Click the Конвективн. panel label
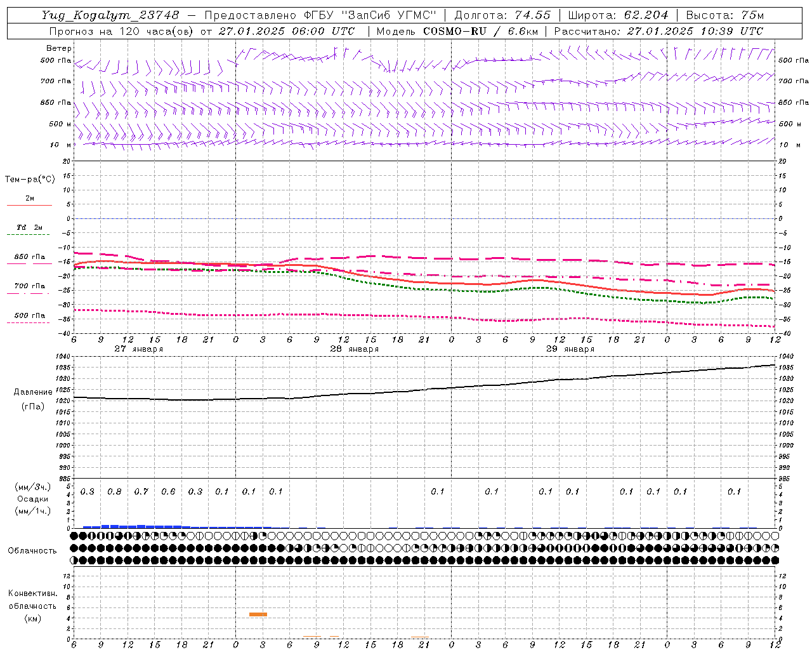The image size is (812, 650). (x=32, y=594)
